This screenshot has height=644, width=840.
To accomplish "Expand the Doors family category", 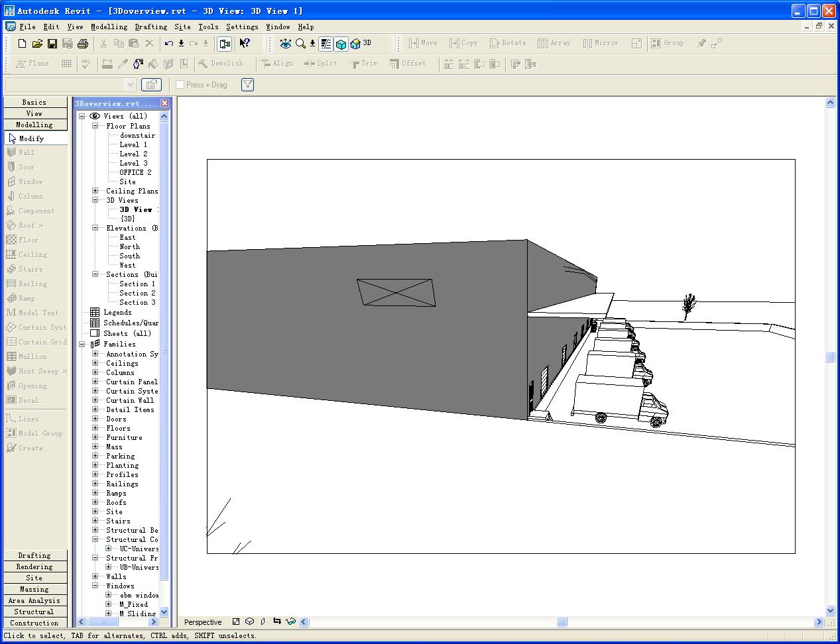I will pos(95,419).
